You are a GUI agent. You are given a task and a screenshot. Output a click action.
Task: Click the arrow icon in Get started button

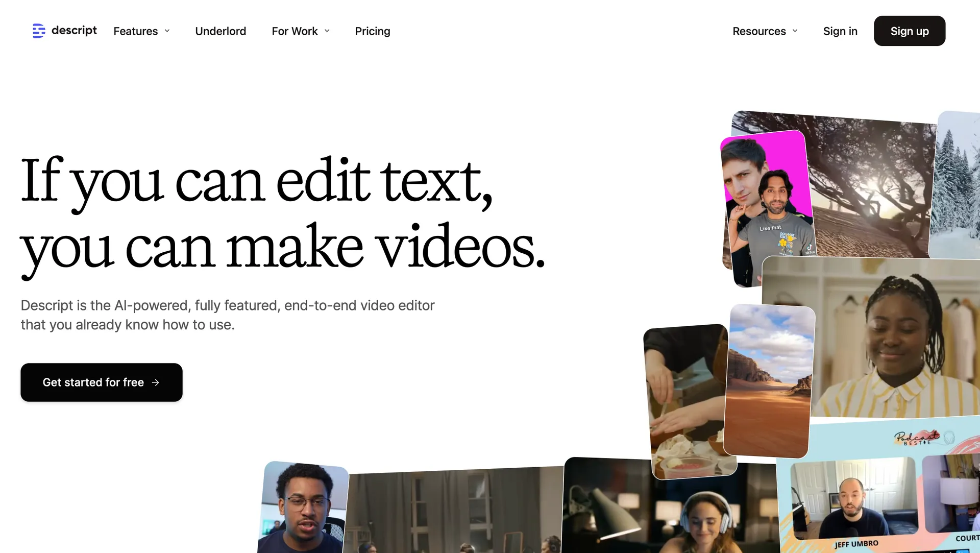click(156, 382)
